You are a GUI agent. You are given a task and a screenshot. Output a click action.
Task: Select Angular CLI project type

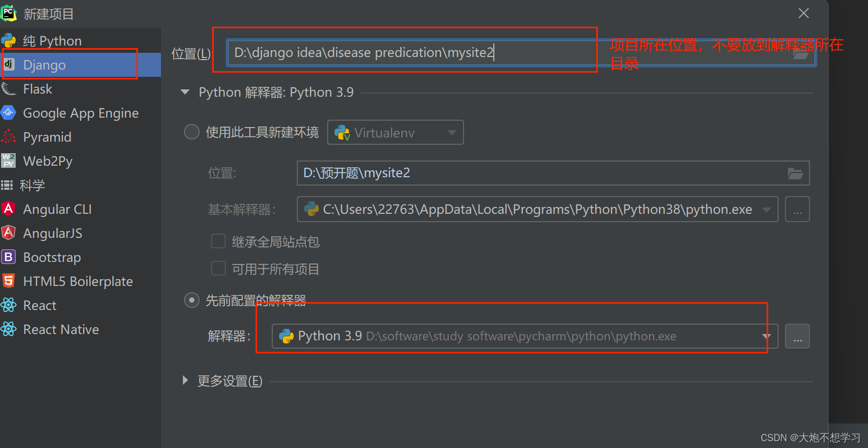(x=80, y=209)
